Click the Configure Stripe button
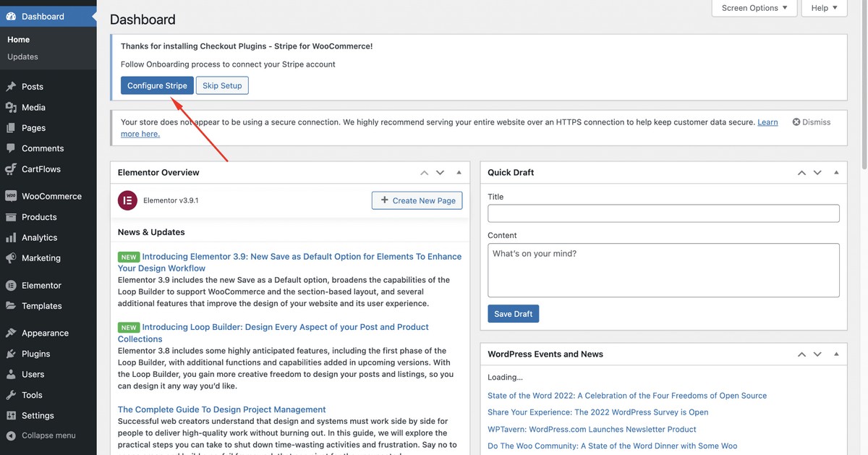 tap(157, 85)
